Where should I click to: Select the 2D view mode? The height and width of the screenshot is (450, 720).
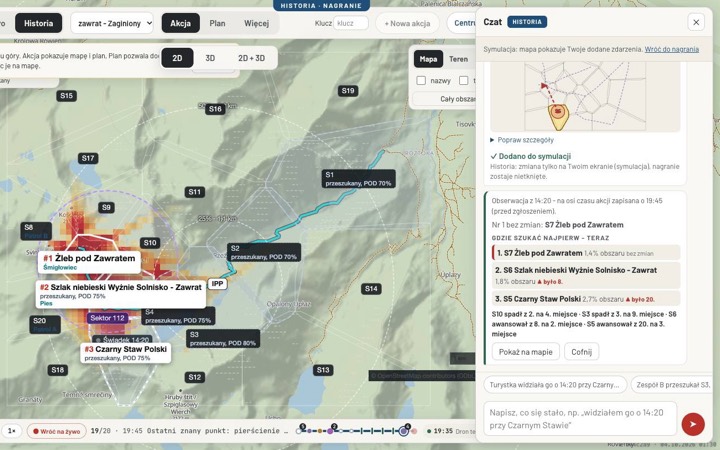177,58
